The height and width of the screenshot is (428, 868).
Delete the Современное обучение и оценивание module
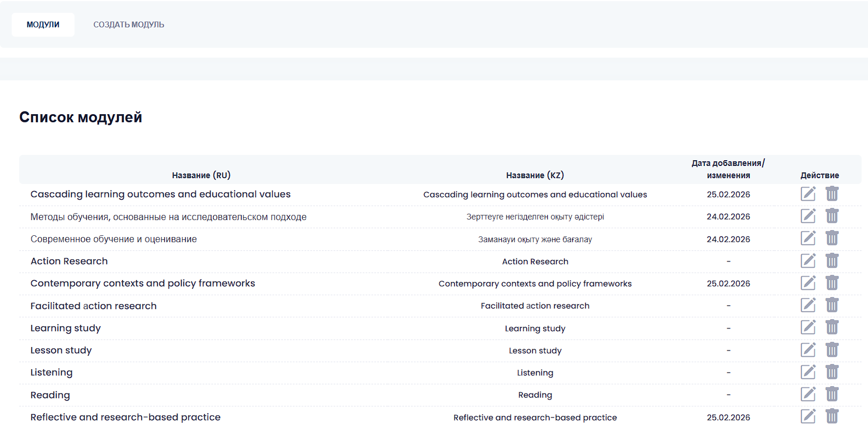click(x=832, y=238)
